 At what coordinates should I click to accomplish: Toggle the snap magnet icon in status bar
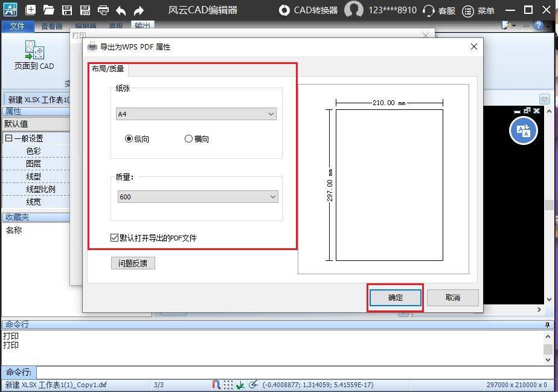point(216,385)
